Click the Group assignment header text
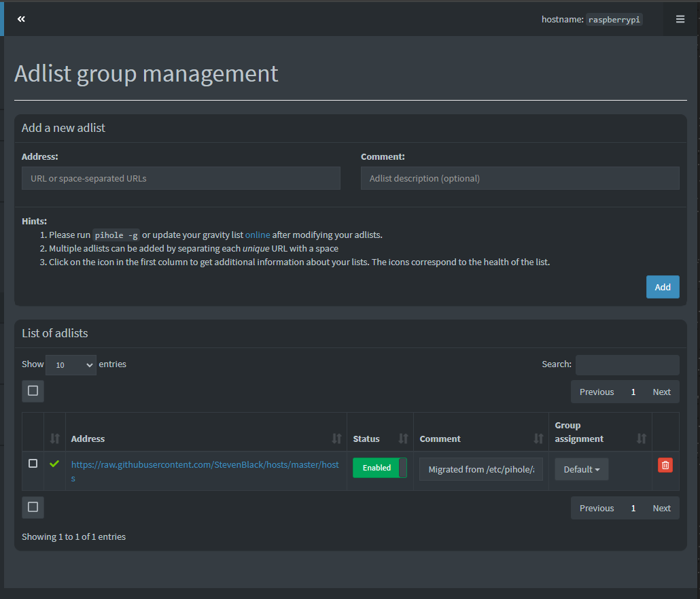This screenshot has height=599, width=700. point(579,432)
